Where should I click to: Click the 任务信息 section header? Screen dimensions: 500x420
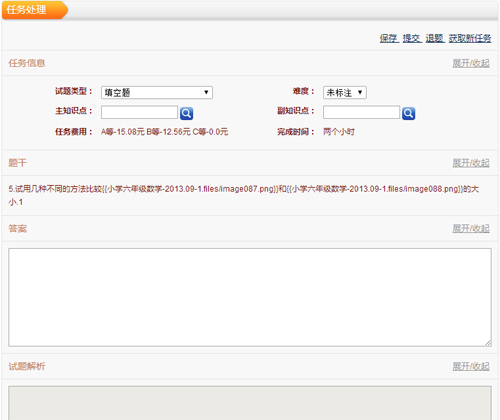point(27,63)
